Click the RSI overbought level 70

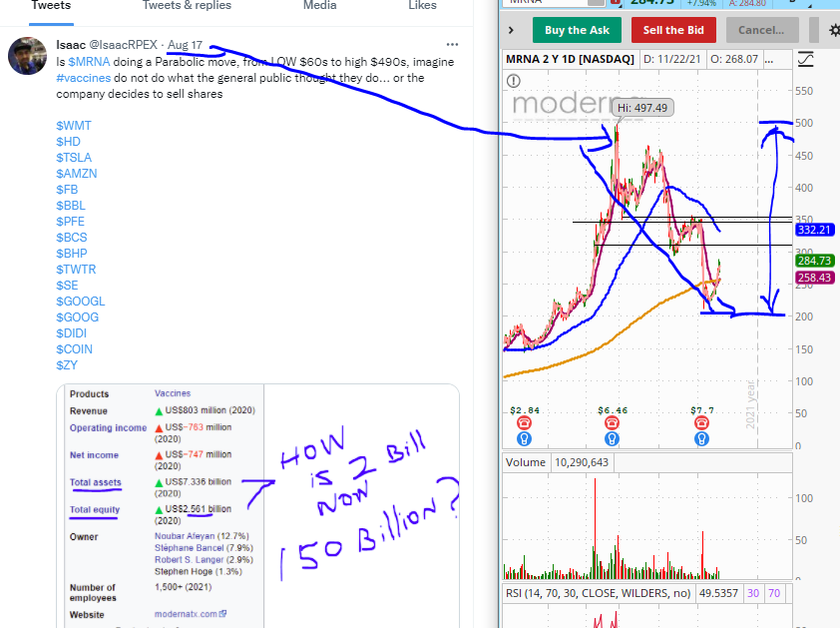(774, 593)
